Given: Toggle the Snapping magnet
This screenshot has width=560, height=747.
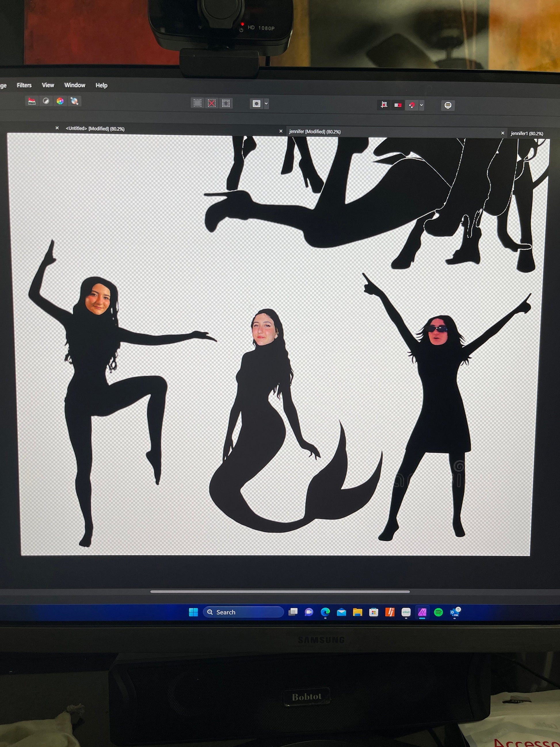Looking at the screenshot, I should [412, 105].
